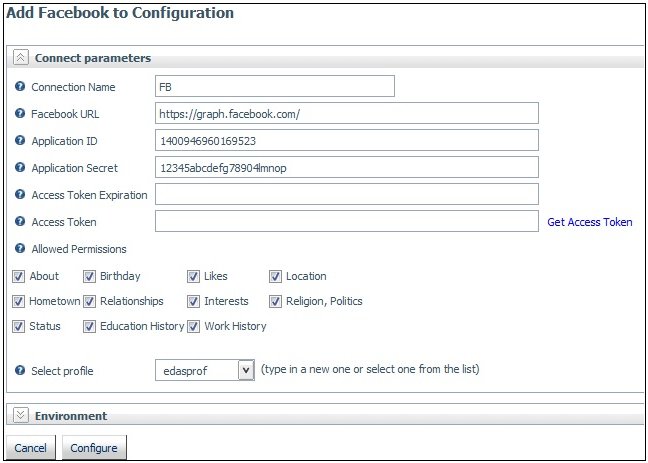Click the Cancel button
The width and height of the screenshot is (648, 463).
coord(31,448)
